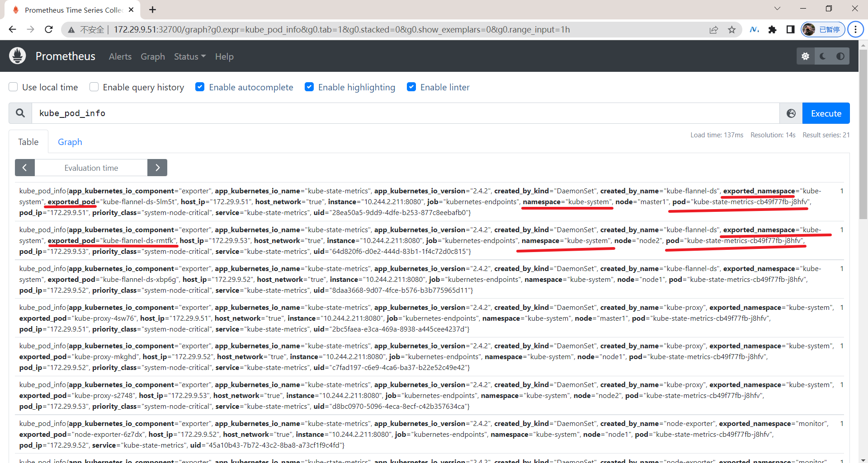The image size is (868, 463).
Task: Switch to the Graph tab below query
Action: click(x=70, y=142)
